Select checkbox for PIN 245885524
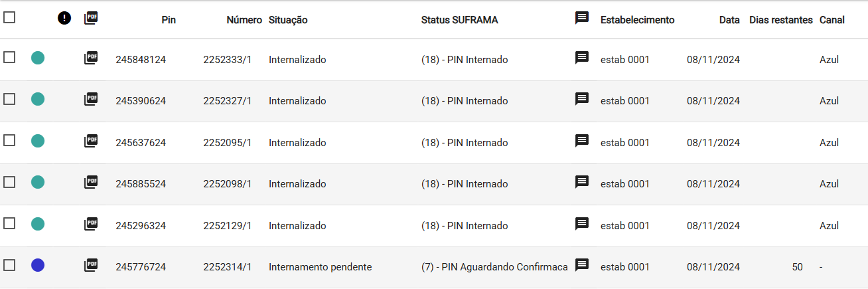The height and width of the screenshot is (289, 868). (9, 182)
